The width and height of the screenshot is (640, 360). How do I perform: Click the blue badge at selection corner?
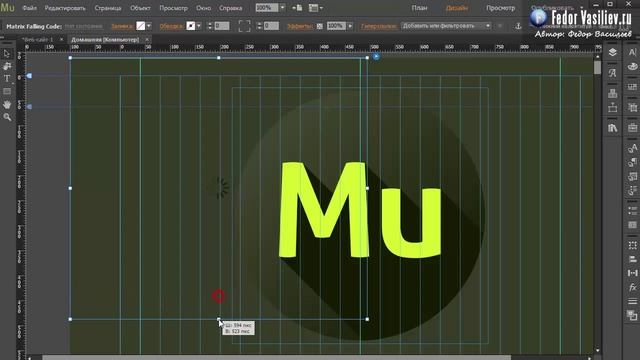(x=376, y=57)
